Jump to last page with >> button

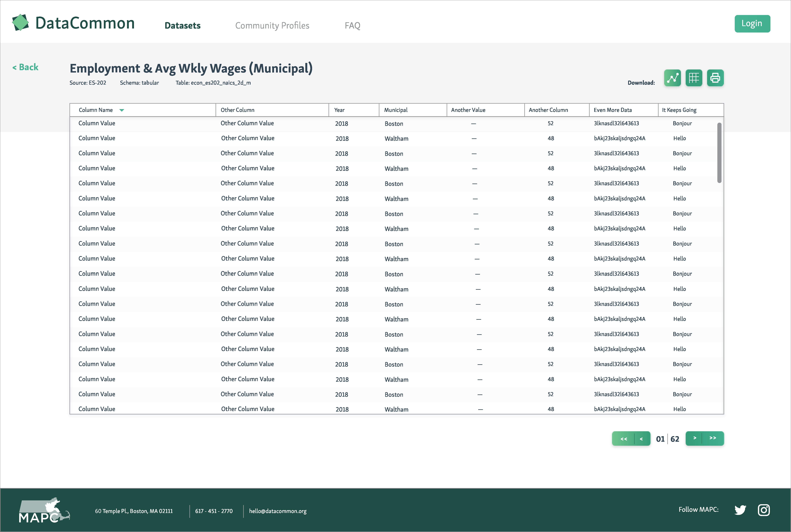pos(713,438)
